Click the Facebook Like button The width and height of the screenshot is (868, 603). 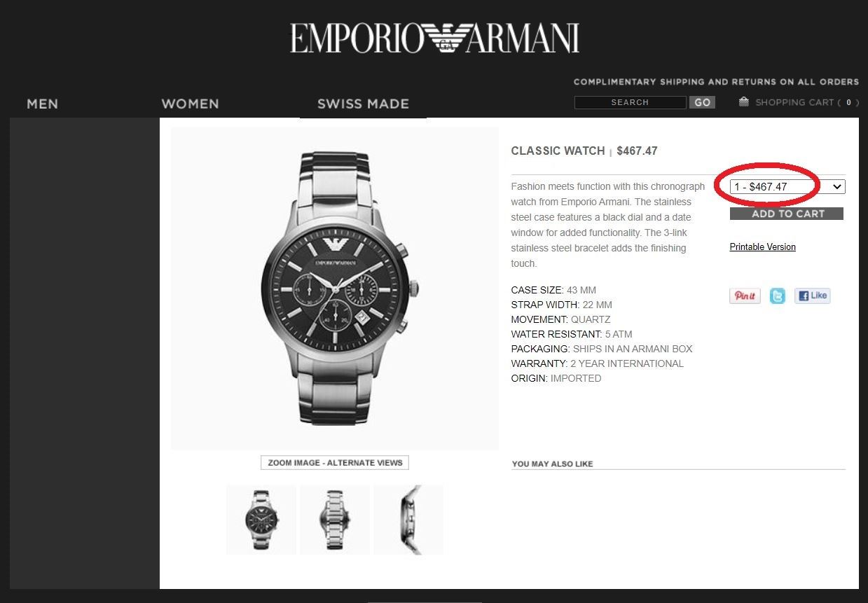point(813,296)
